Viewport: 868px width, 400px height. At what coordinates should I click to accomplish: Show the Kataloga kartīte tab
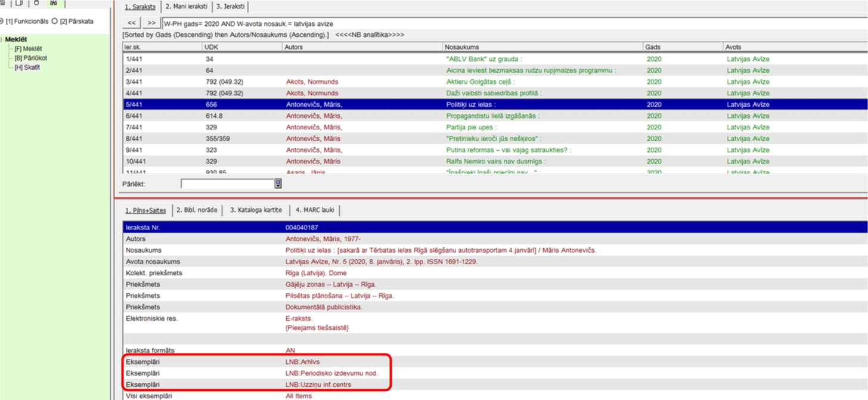point(256,210)
